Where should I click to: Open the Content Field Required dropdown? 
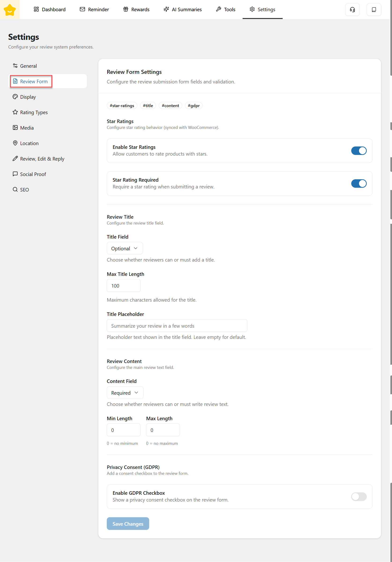pos(125,393)
